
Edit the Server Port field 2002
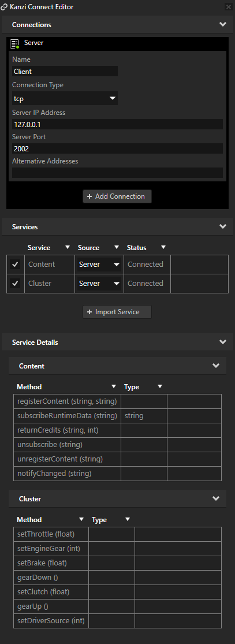[x=118, y=148]
